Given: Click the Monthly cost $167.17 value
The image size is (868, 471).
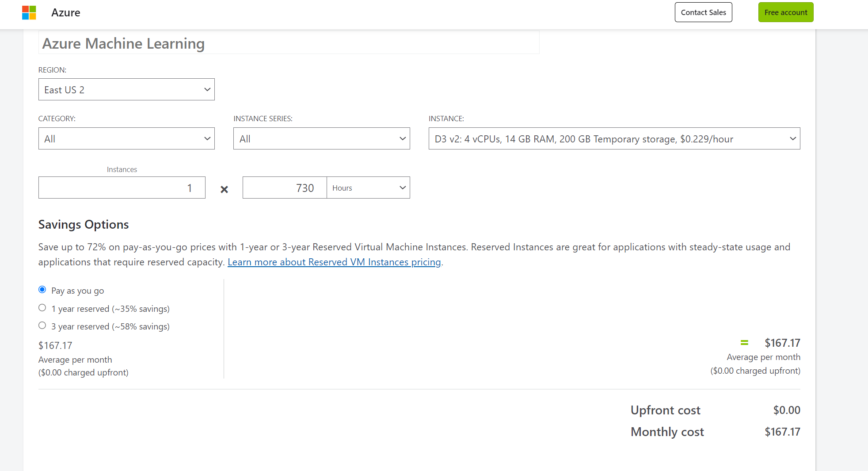Looking at the screenshot, I should [782, 432].
